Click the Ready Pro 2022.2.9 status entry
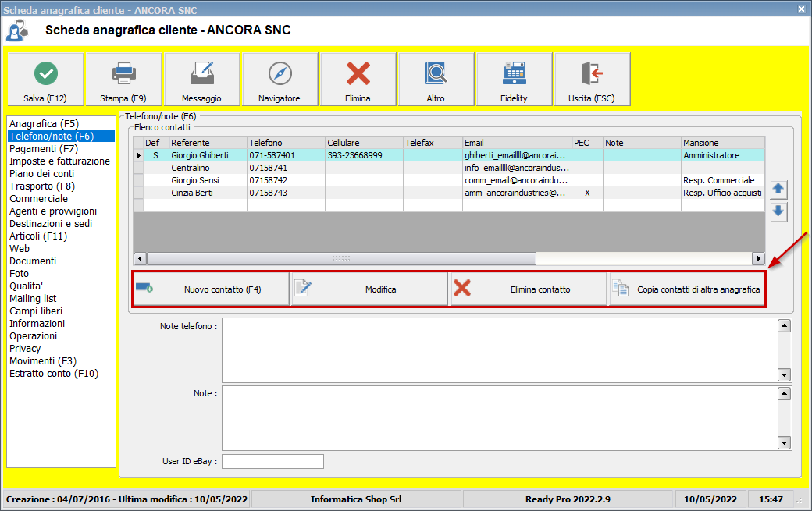The height and width of the screenshot is (511, 812). (568, 499)
